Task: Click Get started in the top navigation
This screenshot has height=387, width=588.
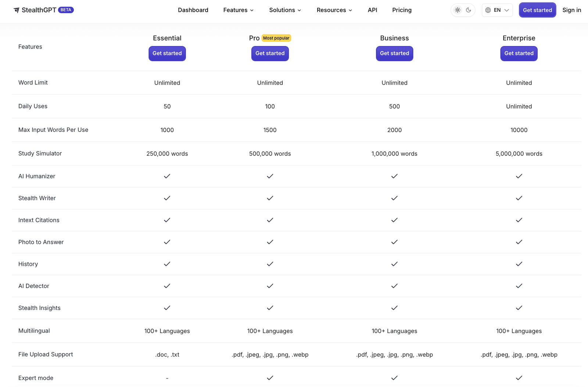Action: (537, 10)
